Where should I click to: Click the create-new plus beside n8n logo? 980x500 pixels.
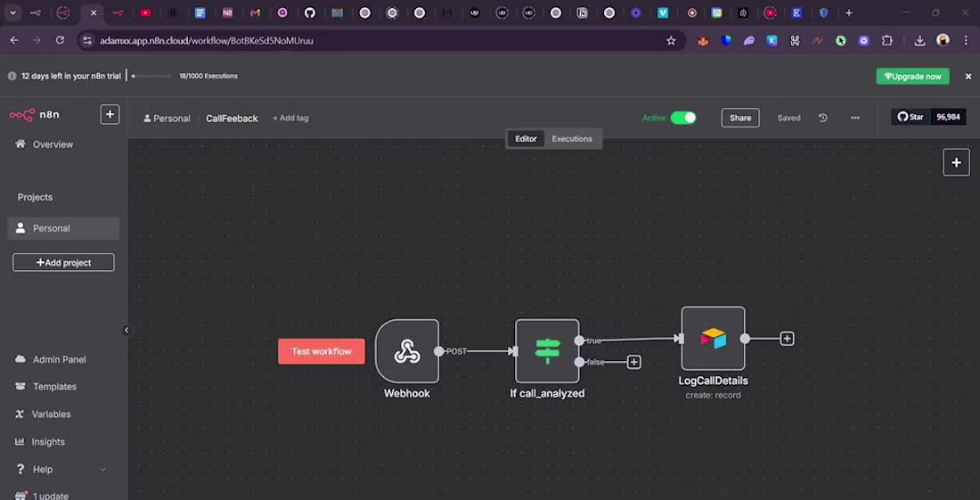[x=110, y=114]
